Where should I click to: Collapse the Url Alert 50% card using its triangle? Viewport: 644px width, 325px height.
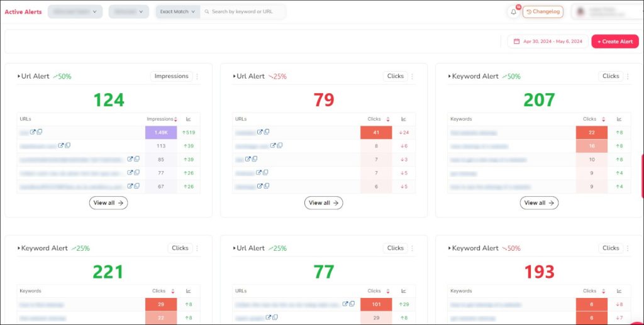coord(19,76)
